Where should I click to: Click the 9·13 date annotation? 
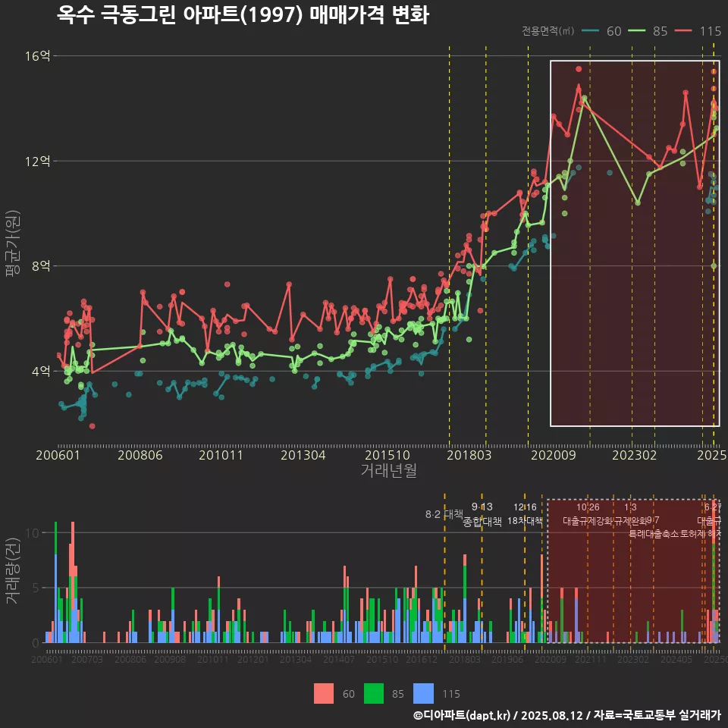482,507
